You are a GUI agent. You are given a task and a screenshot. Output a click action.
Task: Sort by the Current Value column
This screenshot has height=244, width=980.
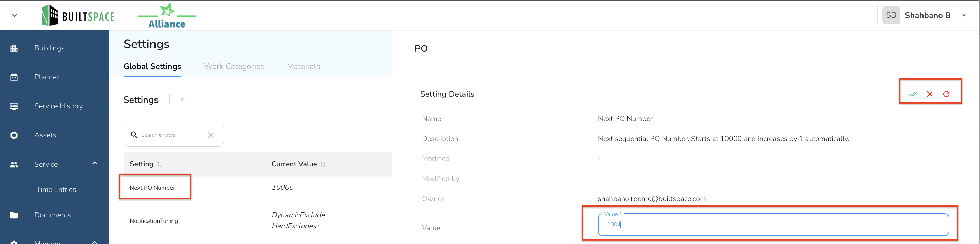(x=298, y=164)
